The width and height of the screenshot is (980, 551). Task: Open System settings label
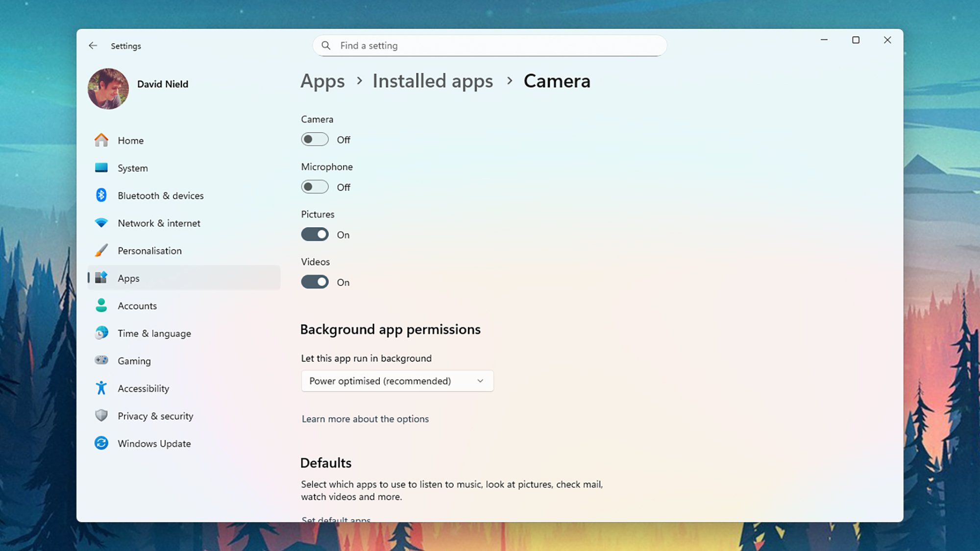coord(132,168)
